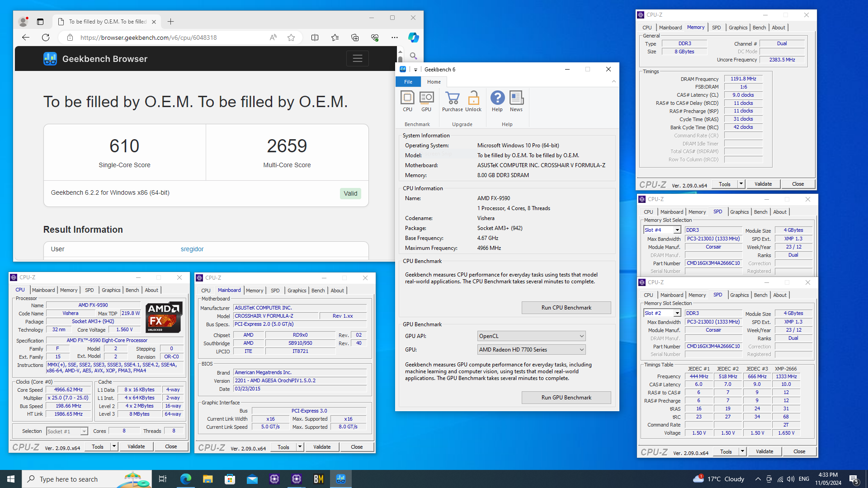868x488 pixels.
Task: Expand Tools arrow in CPU-Z CPU window
Action: [114, 446]
